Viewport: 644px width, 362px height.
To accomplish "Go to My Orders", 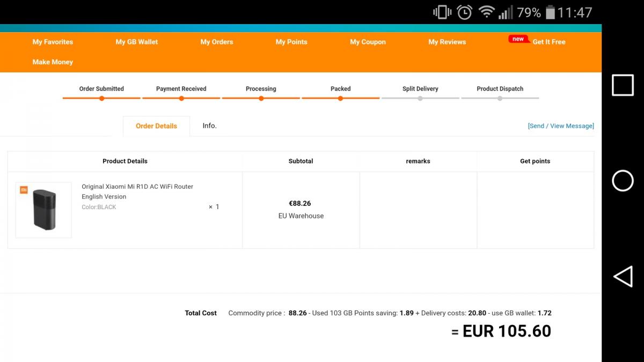I will (x=217, y=42).
